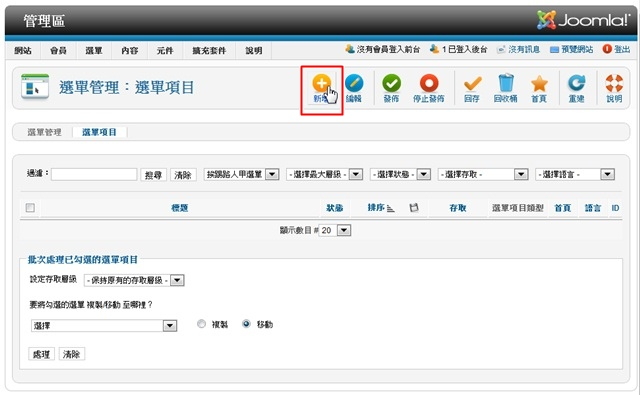
Task: Click the Preview Site (預覽網站) link
Action: tap(577, 49)
